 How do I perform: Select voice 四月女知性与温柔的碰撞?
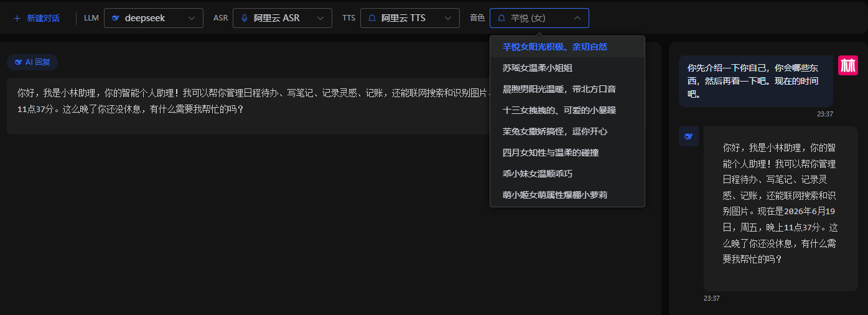point(567,153)
